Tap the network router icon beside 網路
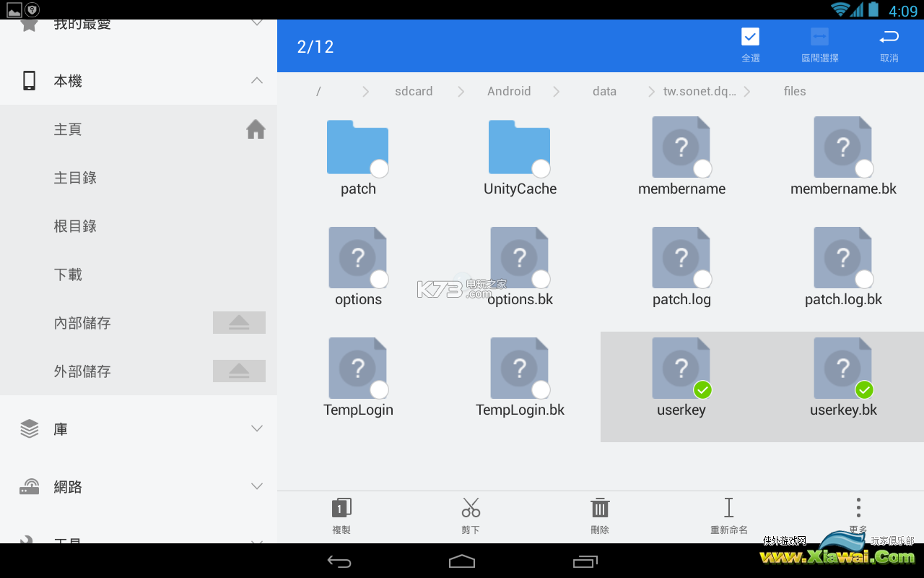 [x=29, y=486]
